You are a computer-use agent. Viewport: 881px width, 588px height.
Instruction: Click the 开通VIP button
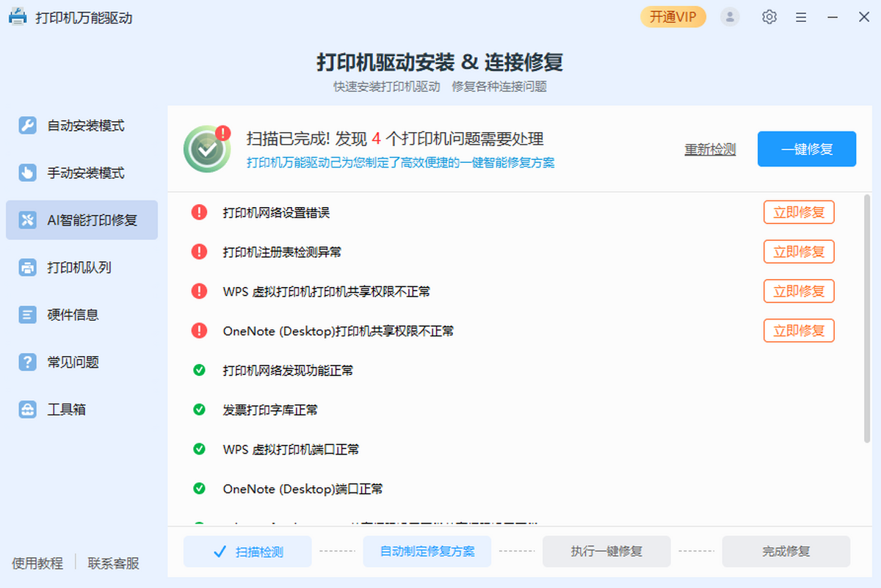click(672, 17)
